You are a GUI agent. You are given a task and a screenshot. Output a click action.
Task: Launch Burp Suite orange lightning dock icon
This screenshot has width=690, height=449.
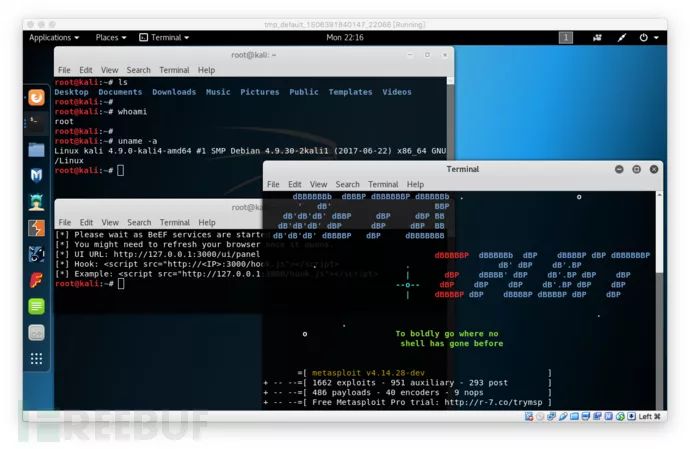pyautogui.click(x=37, y=228)
